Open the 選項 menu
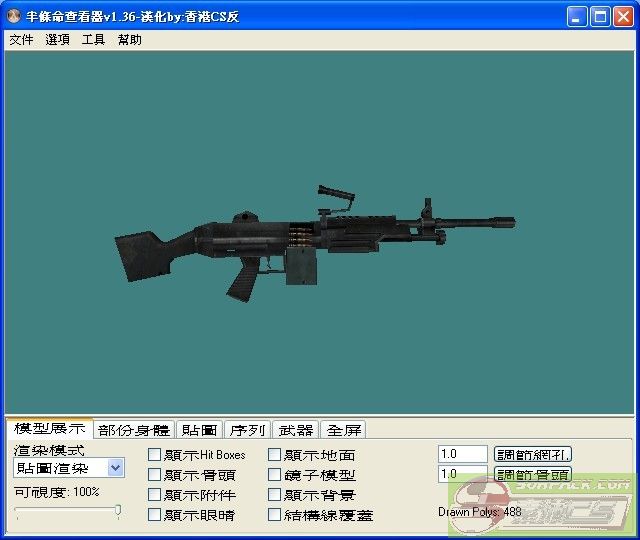640x540 pixels. (x=57, y=40)
